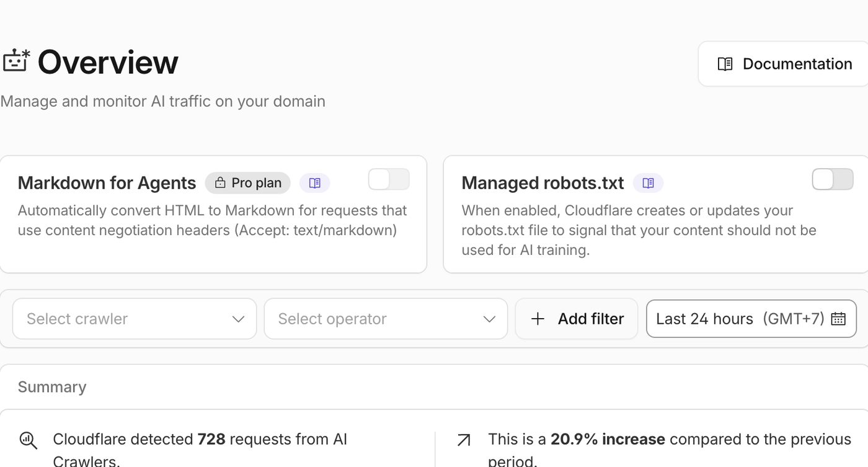The height and width of the screenshot is (467, 868).
Task: Click Manage and monitor AI traffic subtitle
Action: 162,101
